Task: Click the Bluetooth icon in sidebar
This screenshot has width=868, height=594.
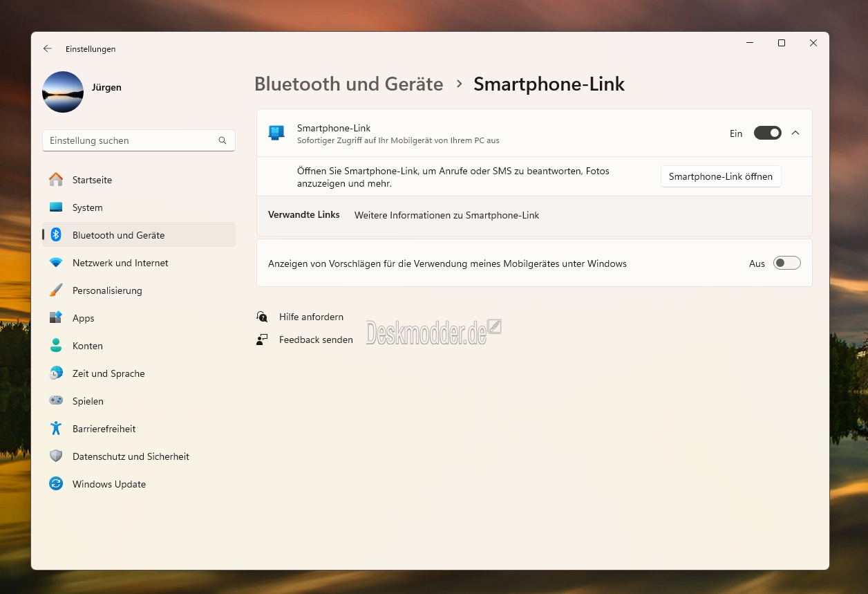Action: coord(56,235)
